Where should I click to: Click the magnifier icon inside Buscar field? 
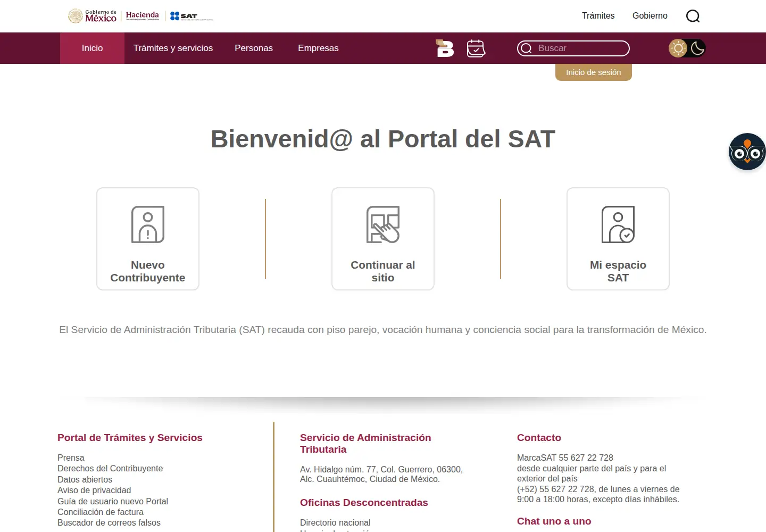(x=526, y=48)
